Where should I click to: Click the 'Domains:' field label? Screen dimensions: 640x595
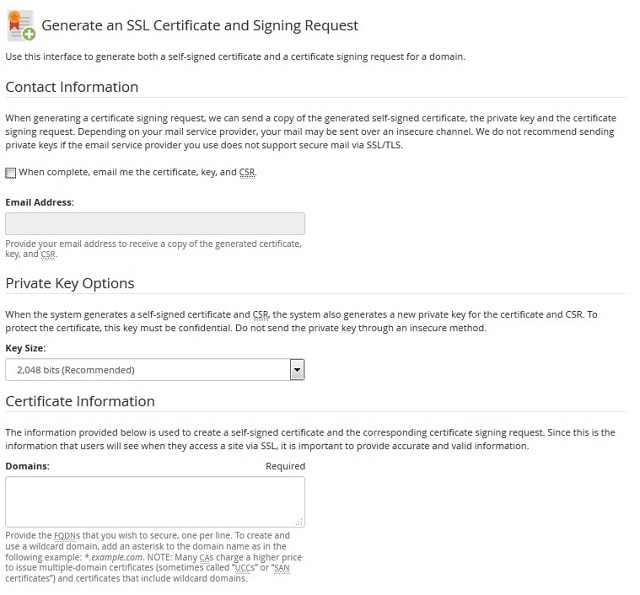tap(27, 466)
